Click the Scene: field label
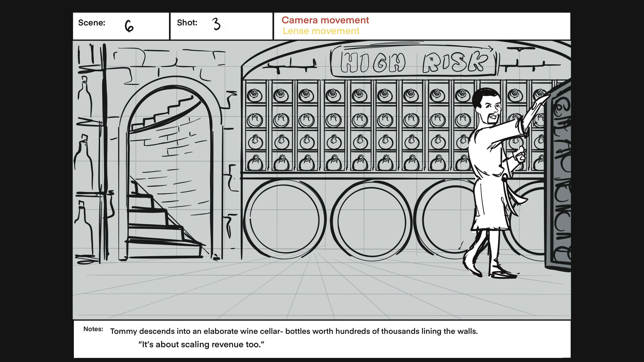Image resolution: width=644 pixels, height=362 pixels. (92, 23)
